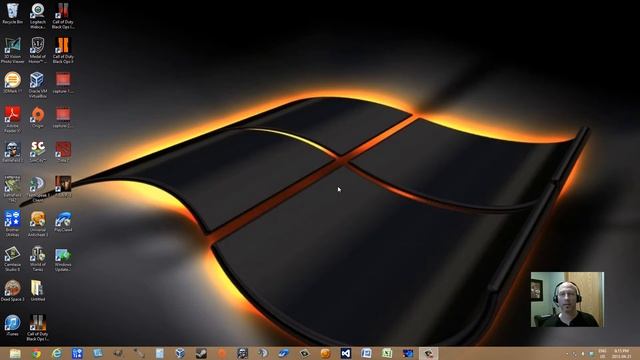
Task: Launch the 3DMark 11 shortcut
Action: click(x=12, y=82)
